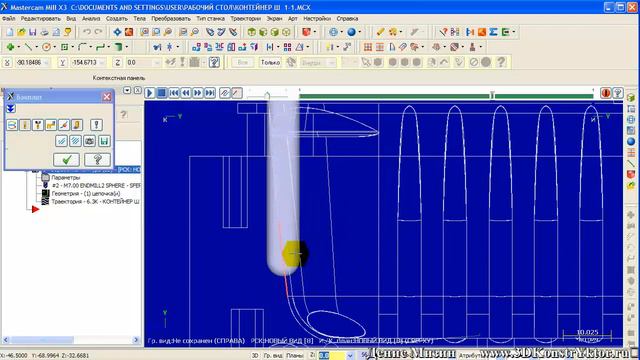Screen dimensions: 640x360
Task: Click the options exclamation icon in Backplot
Action: click(x=96, y=125)
